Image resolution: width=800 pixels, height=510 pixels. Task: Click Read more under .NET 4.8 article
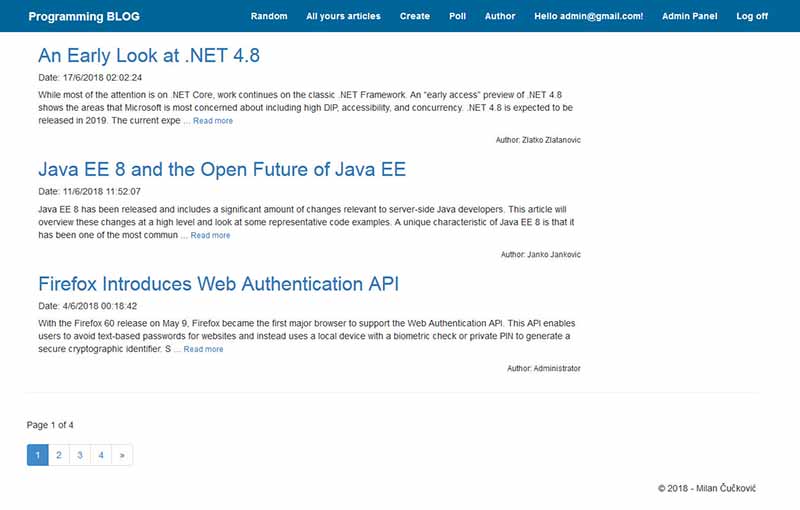click(213, 121)
